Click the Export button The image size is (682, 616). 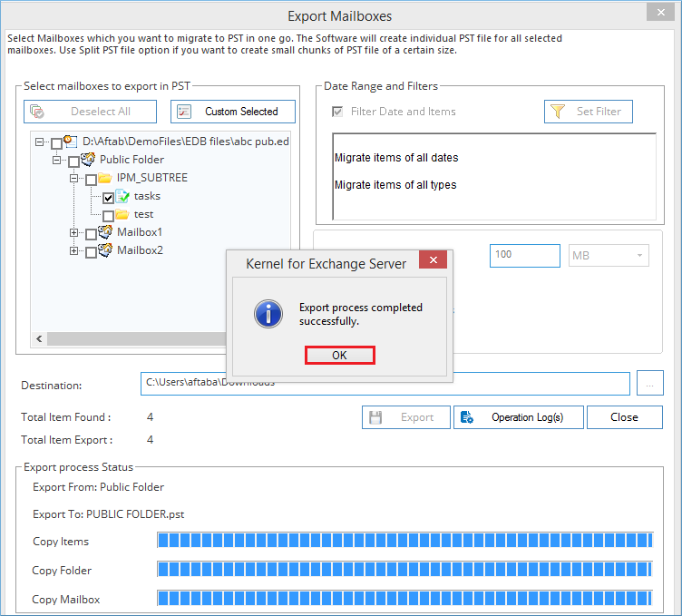[x=405, y=417]
